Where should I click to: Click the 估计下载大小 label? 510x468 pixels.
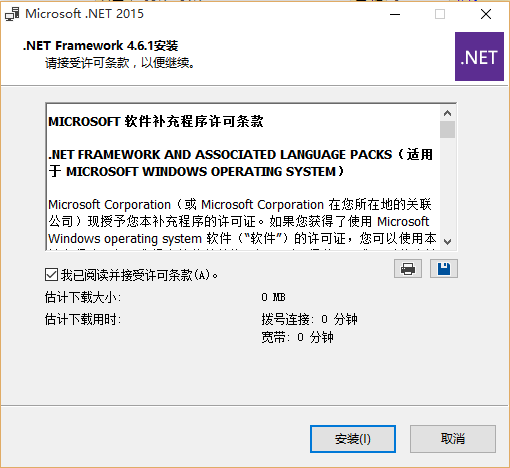point(83,297)
